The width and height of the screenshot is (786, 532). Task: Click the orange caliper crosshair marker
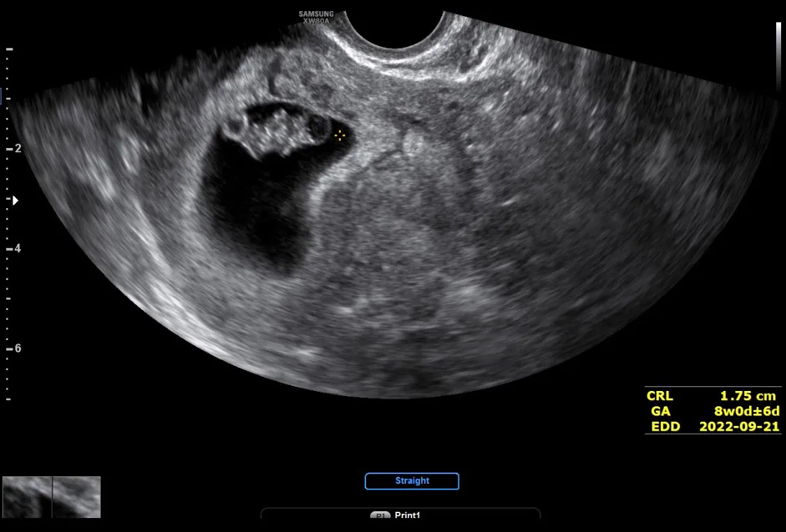340,135
